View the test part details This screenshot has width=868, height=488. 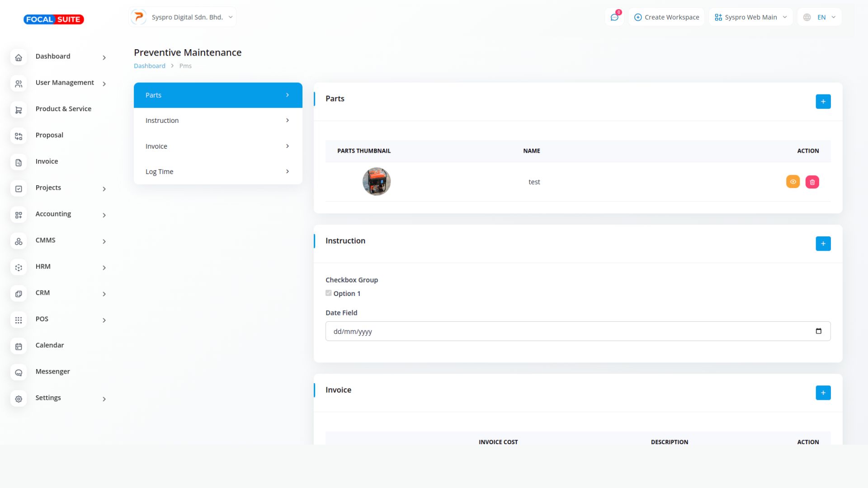coord(793,182)
